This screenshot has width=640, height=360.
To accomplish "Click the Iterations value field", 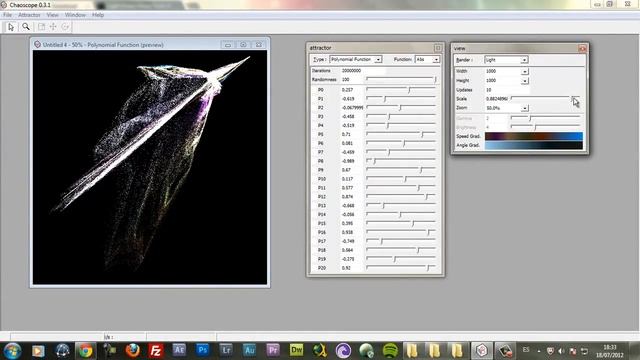I will [362, 71].
